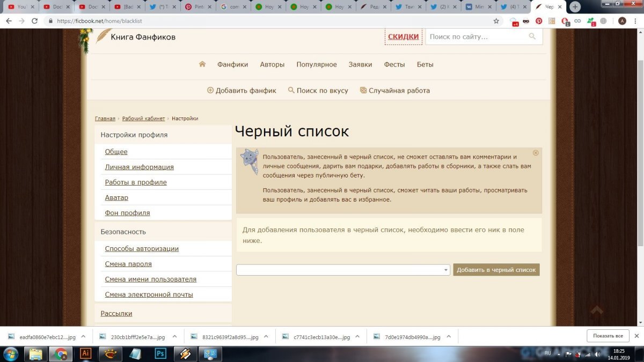The image size is (644, 362).
Task: Go home via the house icon
Action: pyautogui.click(x=202, y=64)
